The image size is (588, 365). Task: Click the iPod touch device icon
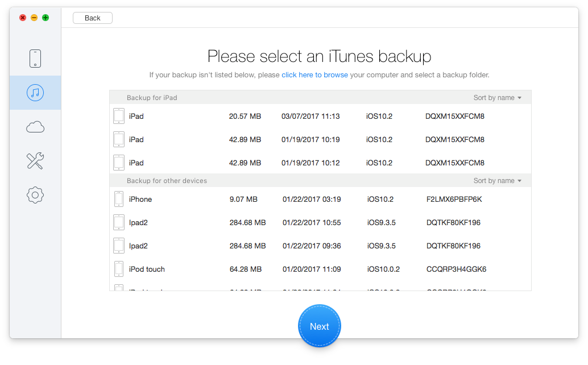click(119, 269)
